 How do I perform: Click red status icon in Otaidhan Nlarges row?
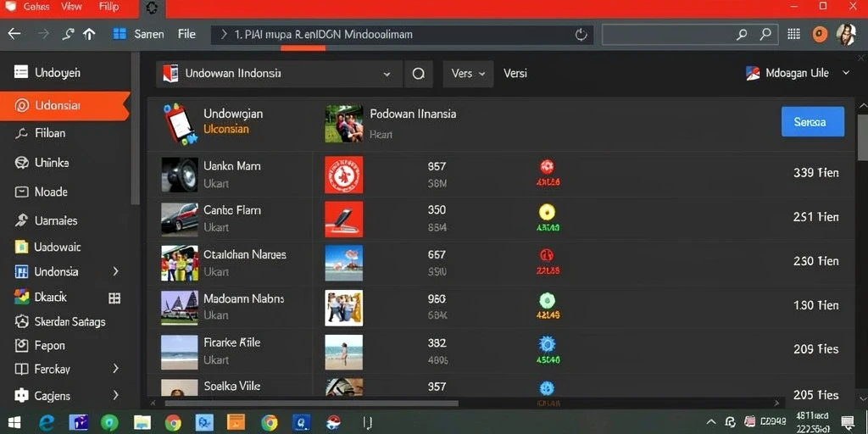click(x=547, y=255)
